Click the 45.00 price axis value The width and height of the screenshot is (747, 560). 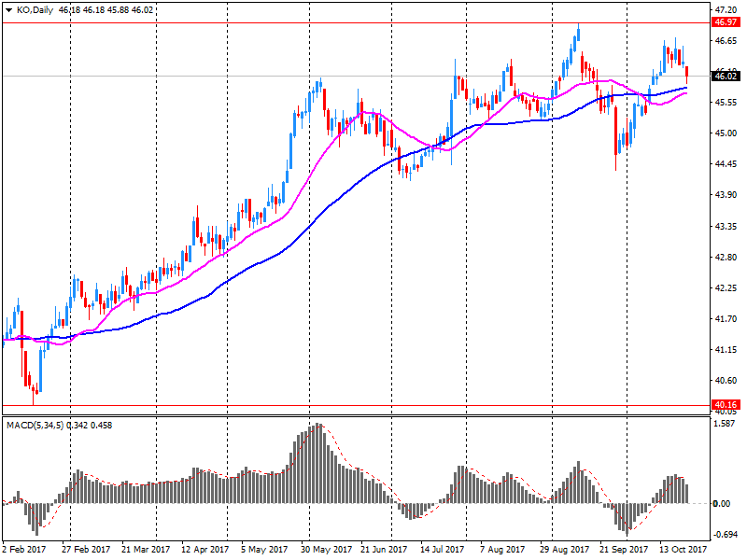726,133
